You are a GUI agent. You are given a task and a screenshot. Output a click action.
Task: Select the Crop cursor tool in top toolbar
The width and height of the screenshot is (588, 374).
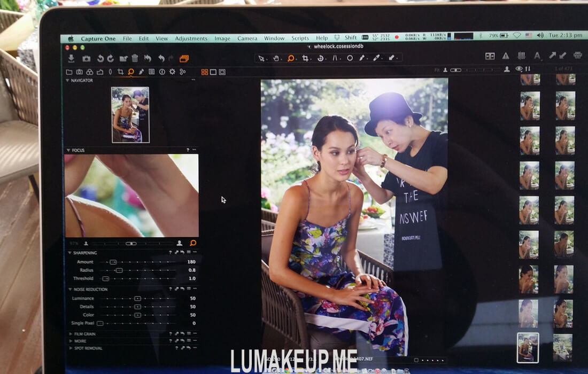coord(306,58)
